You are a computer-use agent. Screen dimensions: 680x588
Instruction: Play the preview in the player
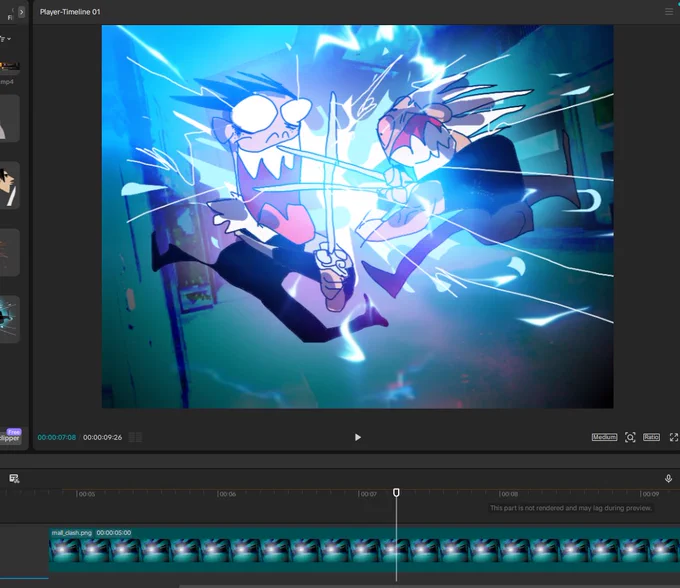point(357,437)
